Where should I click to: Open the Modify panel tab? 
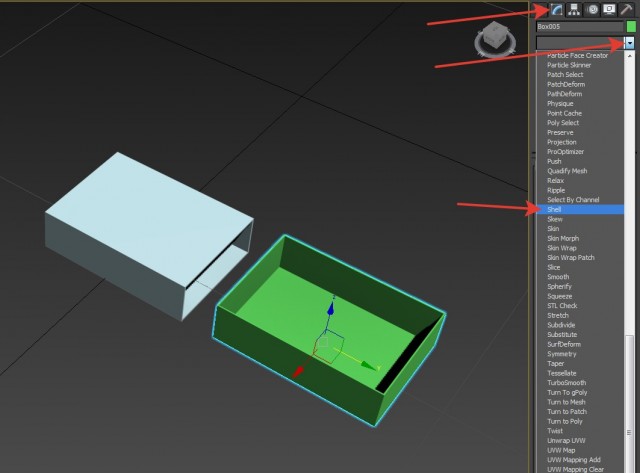(x=557, y=9)
